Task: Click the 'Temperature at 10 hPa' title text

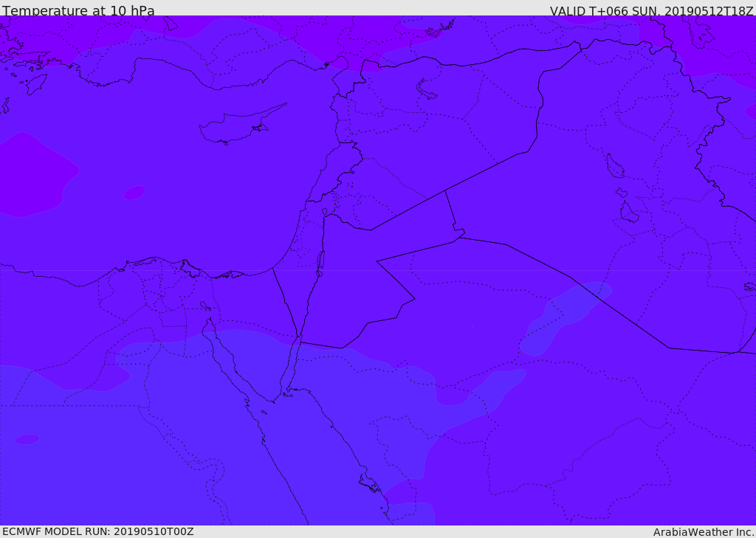Action: pos(78,10)
